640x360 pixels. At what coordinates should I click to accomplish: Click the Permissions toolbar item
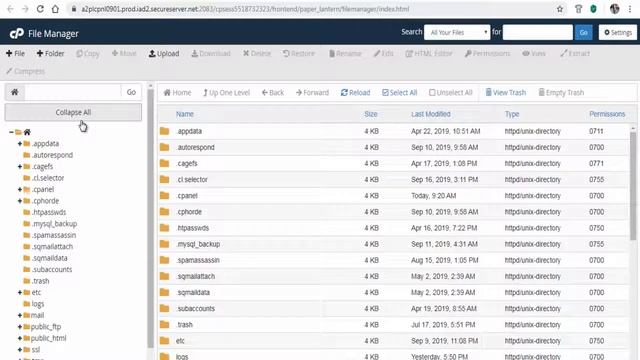click(x=488, y=53)
